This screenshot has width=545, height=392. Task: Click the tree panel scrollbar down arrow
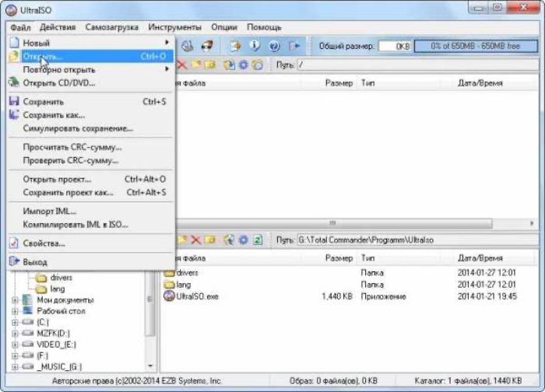150,366
